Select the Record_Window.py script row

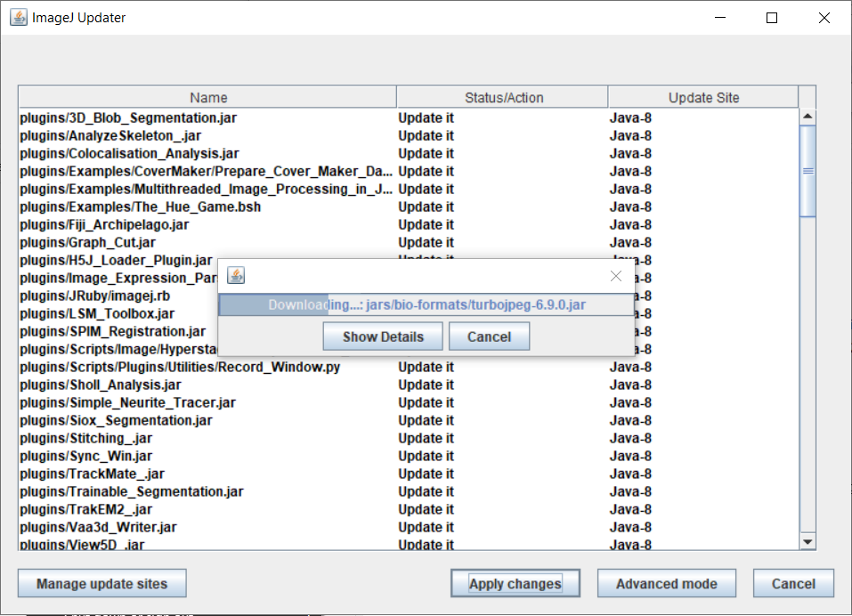point(409,368)
